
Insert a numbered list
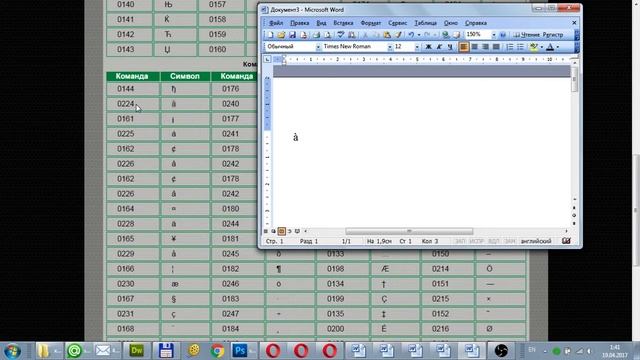pyautogui.click(x=510, y=47)
